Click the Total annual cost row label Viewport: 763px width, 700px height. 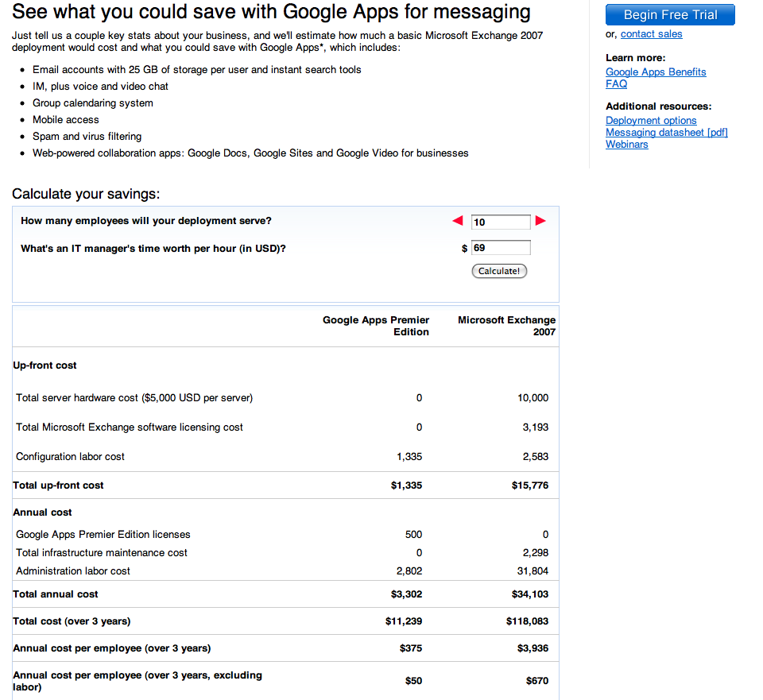click(x=56, y=594)
